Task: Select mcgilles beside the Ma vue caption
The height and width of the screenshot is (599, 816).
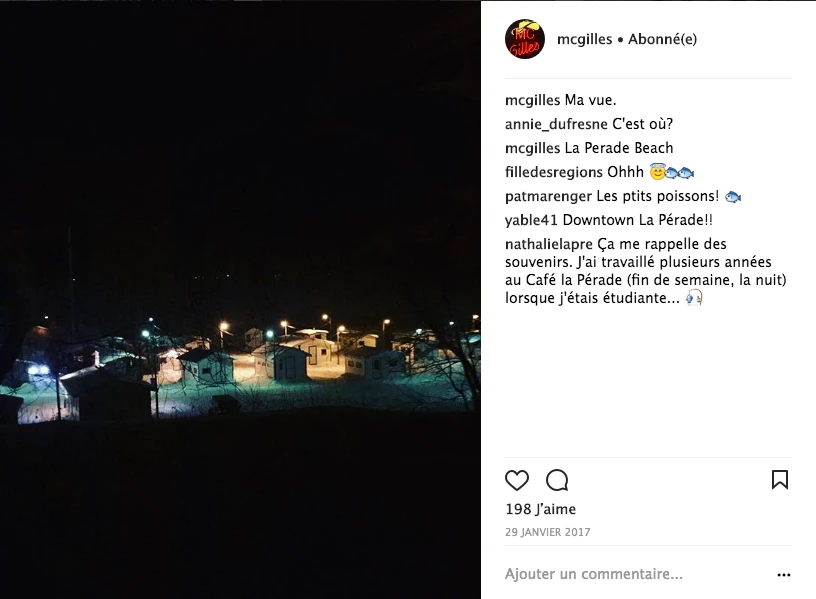Action: point(532,100)
